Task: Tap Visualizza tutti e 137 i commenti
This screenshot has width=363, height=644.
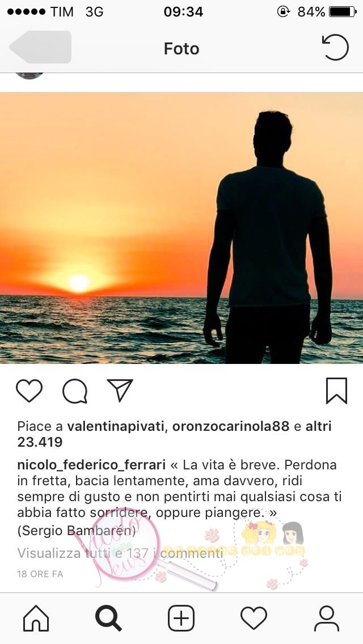Action: click(x=120, y=553)
